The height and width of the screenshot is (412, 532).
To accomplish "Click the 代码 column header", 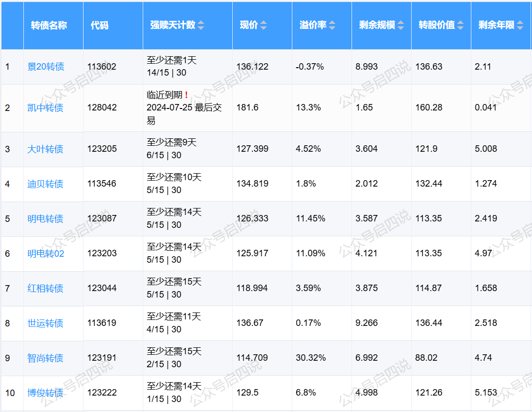I will (99, 25).
